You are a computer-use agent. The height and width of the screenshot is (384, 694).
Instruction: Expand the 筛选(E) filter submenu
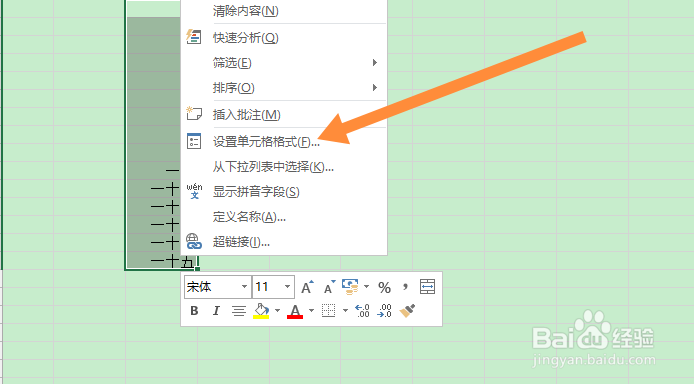click(284, 62)
